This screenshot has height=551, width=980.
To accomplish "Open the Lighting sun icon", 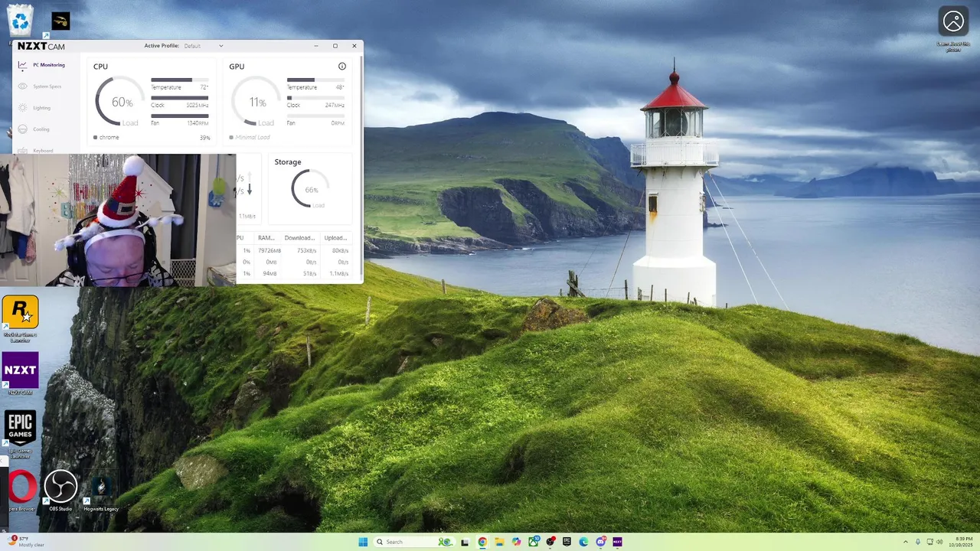I will pyautogui.click(x=22, y=108).
